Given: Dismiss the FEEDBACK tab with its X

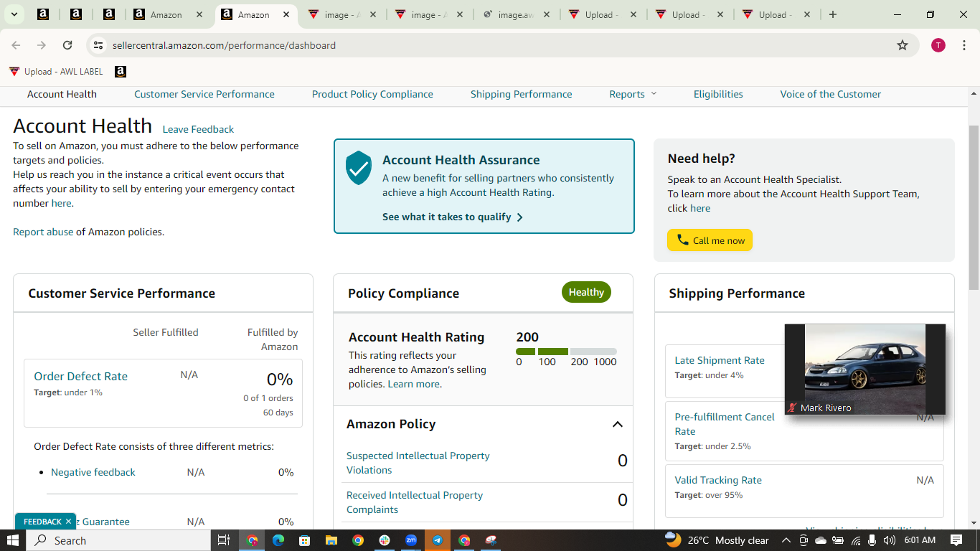Looking at the screenshot, I should click(68, 522).
